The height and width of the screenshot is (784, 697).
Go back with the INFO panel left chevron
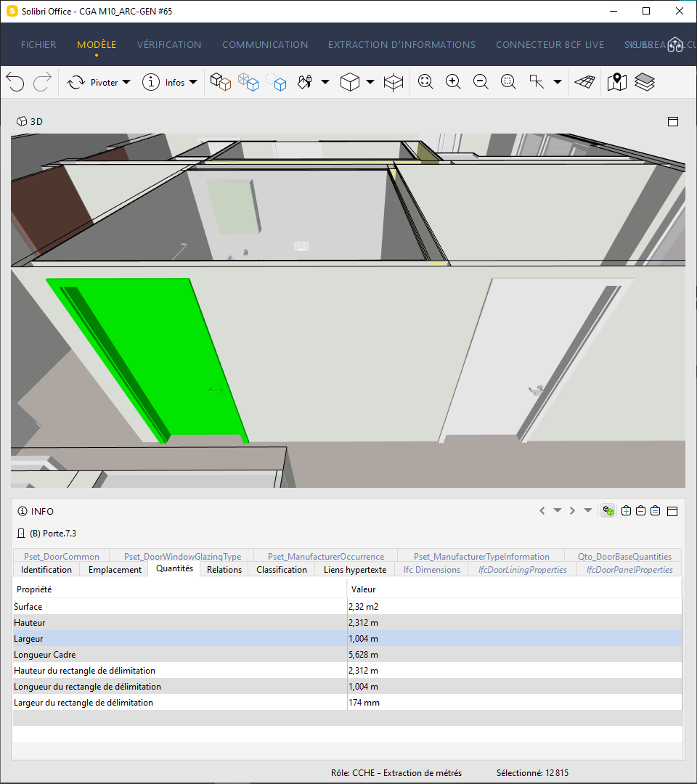[x=542, y=510]
